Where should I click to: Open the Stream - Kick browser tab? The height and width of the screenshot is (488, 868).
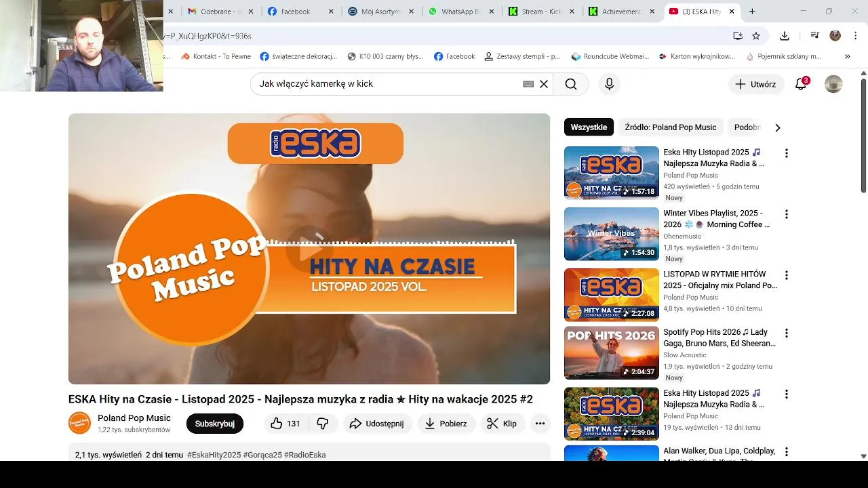[x=540, y=12]
